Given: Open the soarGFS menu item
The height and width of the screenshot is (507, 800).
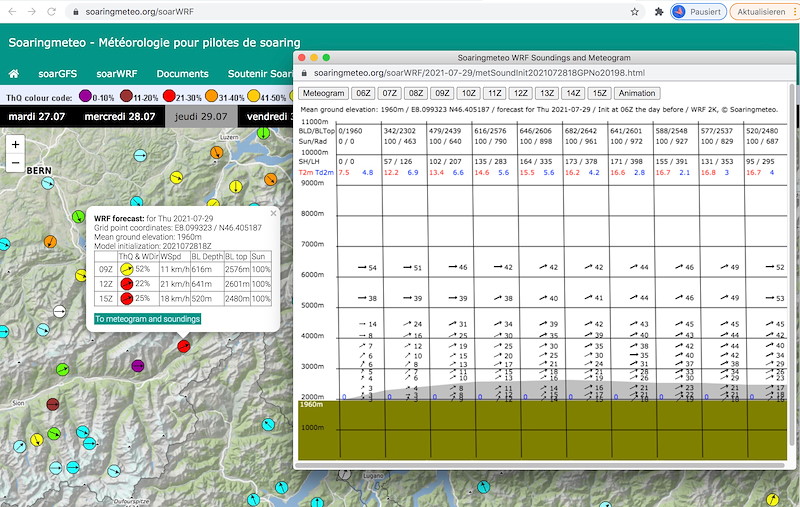Looking at the screenshot, I should point(58,74).
